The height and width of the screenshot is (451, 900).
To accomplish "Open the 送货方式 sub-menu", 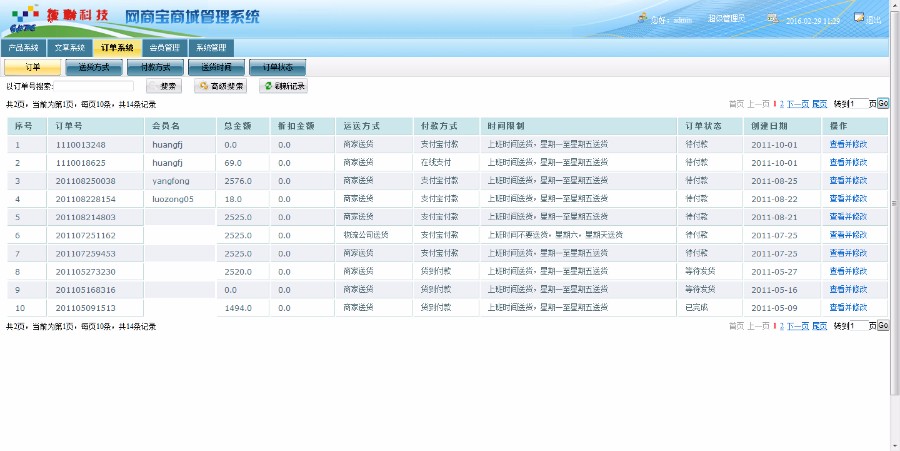I will 94,67.
